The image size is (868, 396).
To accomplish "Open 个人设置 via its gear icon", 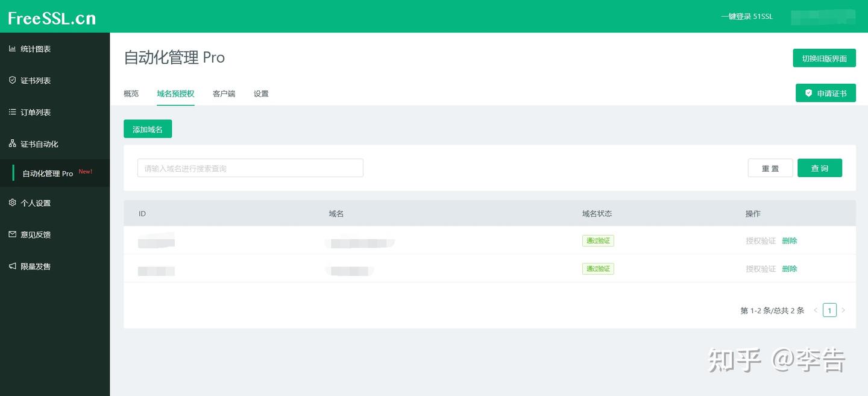I will click(x=12, y=203).
